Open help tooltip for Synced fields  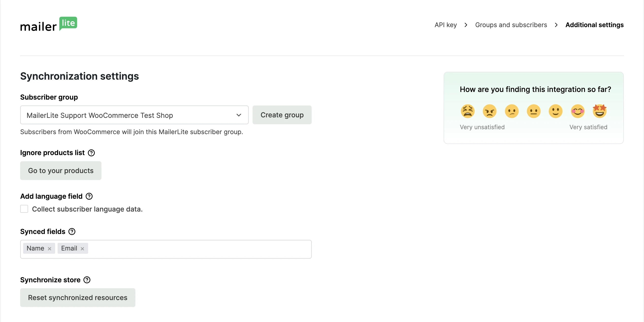point(72,232)
